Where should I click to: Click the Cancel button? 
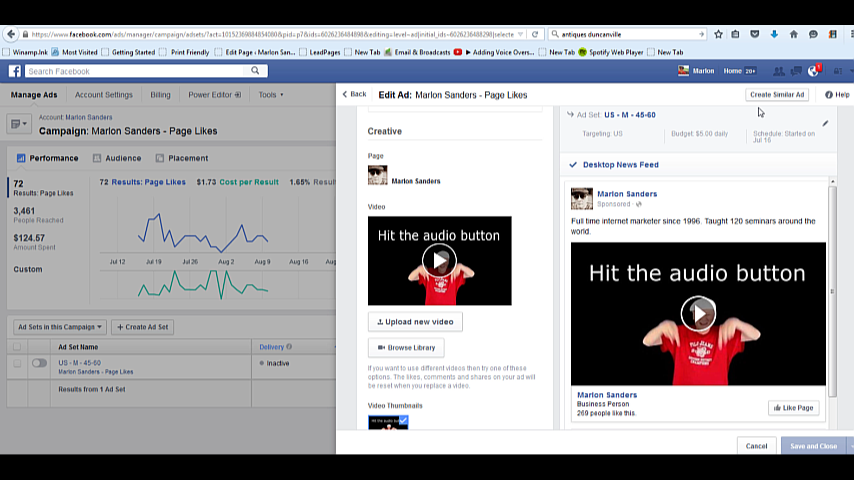point(756,446)
